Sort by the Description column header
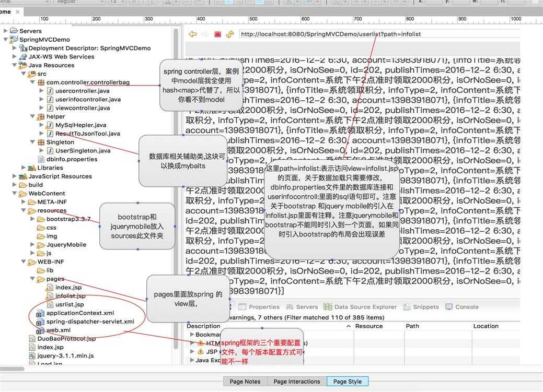The width and height of the screenshot is (543, 392). [203, 326]
